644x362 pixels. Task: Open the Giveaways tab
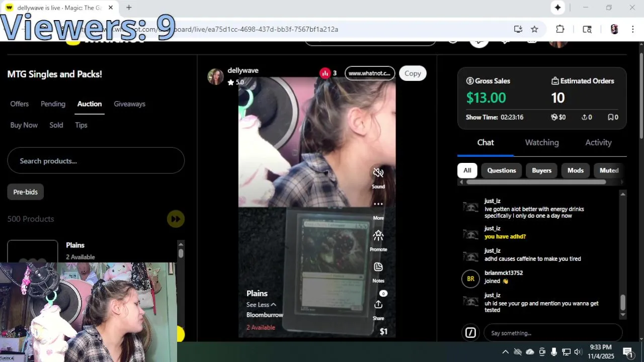[129, 104]
